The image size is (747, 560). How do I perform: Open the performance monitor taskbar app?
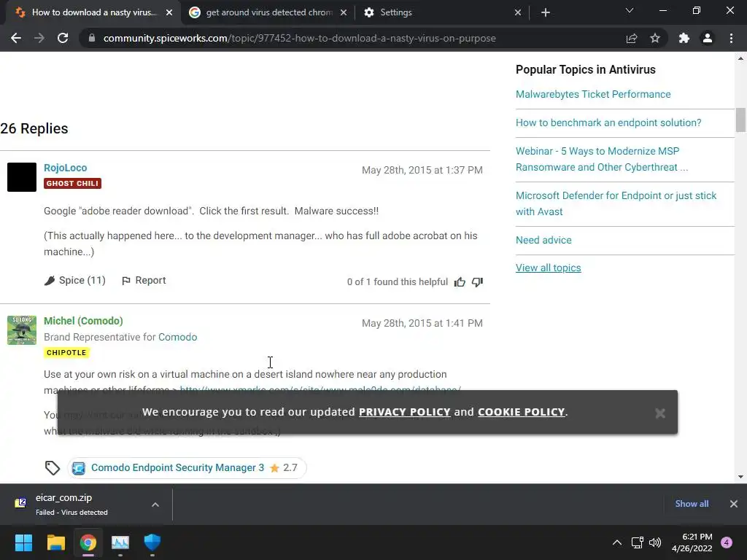(120, 542)
